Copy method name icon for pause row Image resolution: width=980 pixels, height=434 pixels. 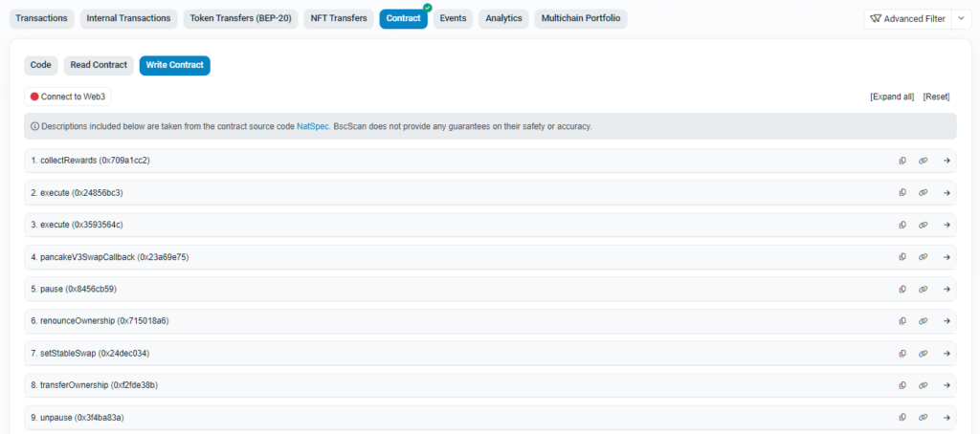coord(902,289)
